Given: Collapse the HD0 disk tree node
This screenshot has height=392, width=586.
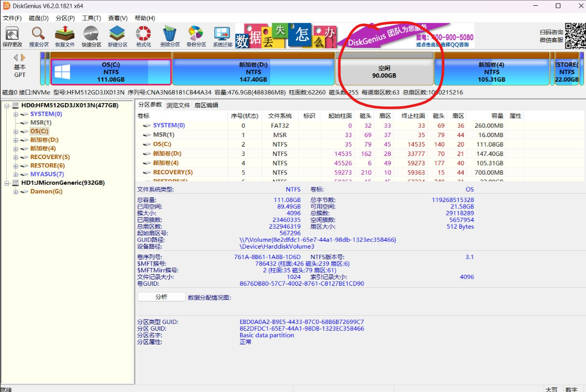Looking at the screenshot, I should [7, 106].
